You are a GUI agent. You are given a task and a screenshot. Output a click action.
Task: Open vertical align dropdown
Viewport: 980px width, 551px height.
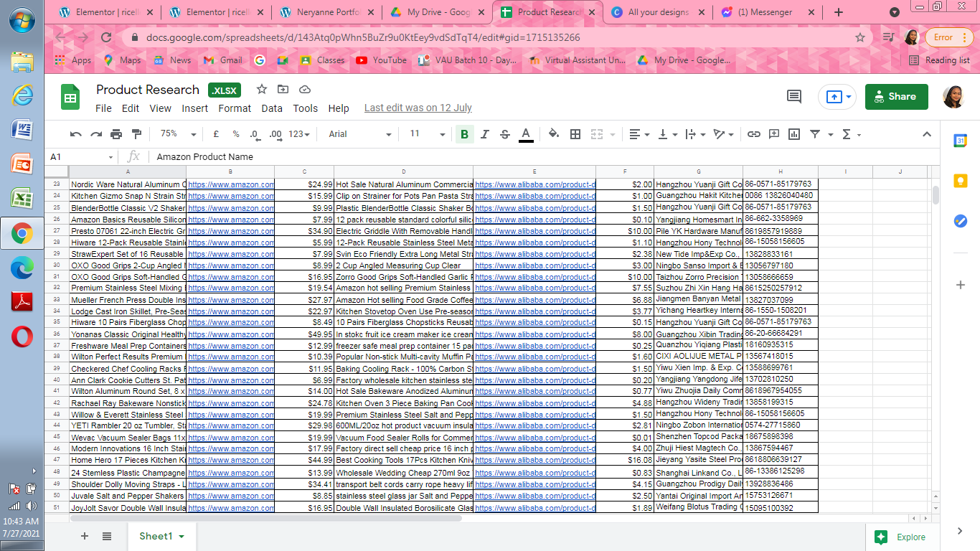666,134
